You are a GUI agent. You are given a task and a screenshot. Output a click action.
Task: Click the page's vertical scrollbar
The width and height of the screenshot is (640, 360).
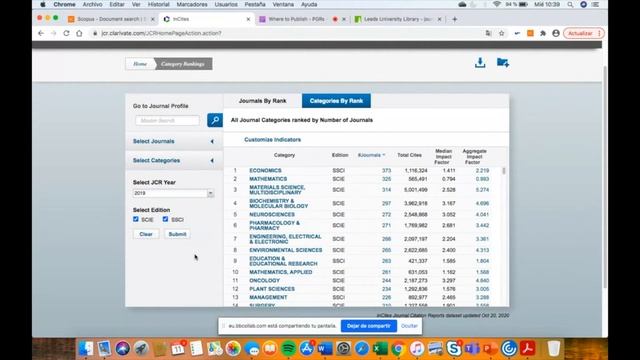tap(604, 176)
